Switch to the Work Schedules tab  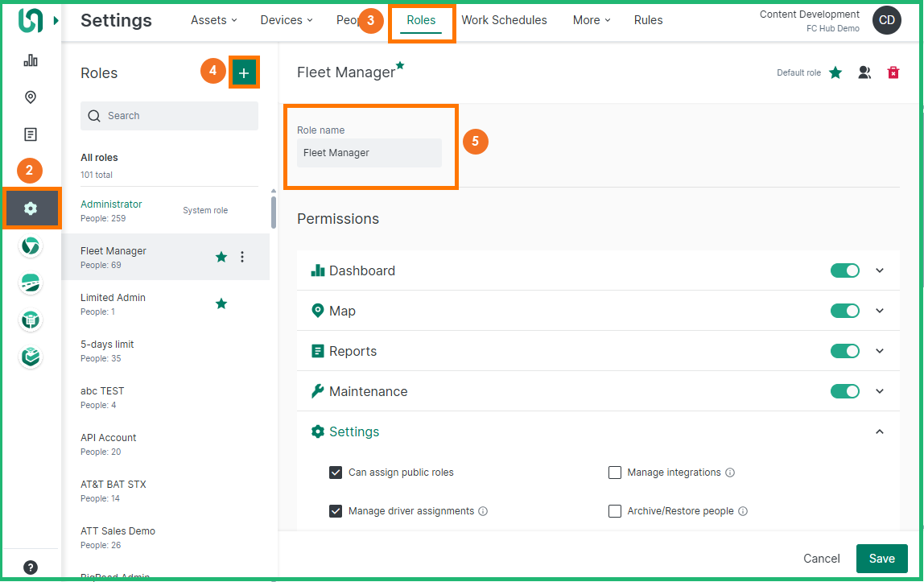[x=504, y=20]
